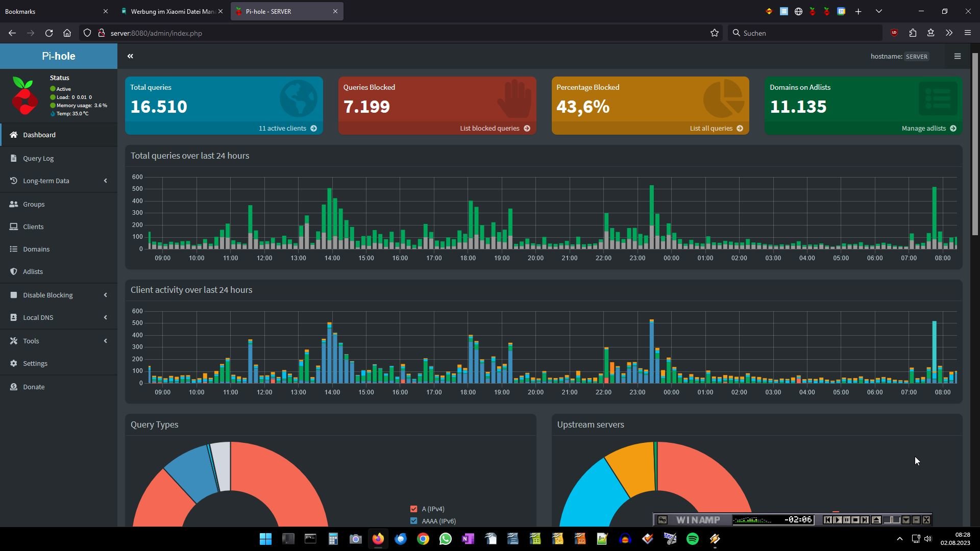Open hamburger menu next to the hostname
Viewport: 980px width, 551px height.
click(957, 56)
